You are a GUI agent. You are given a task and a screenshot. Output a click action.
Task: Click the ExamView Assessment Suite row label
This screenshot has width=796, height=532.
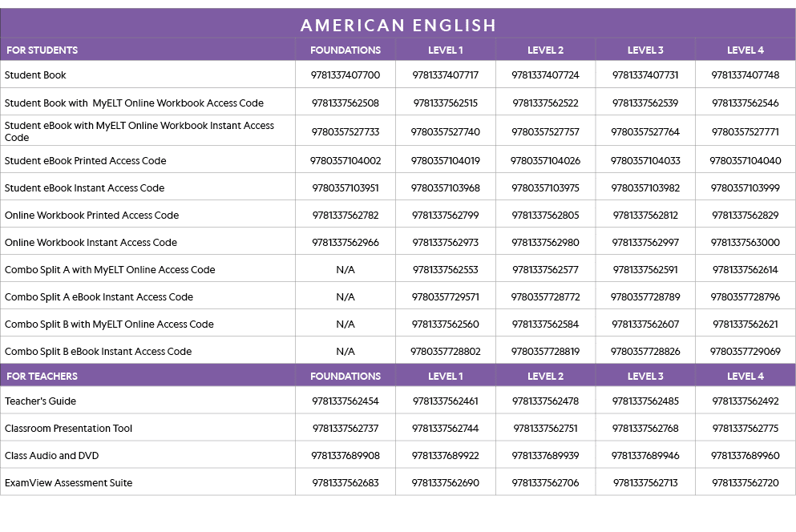tap(68, 483)
